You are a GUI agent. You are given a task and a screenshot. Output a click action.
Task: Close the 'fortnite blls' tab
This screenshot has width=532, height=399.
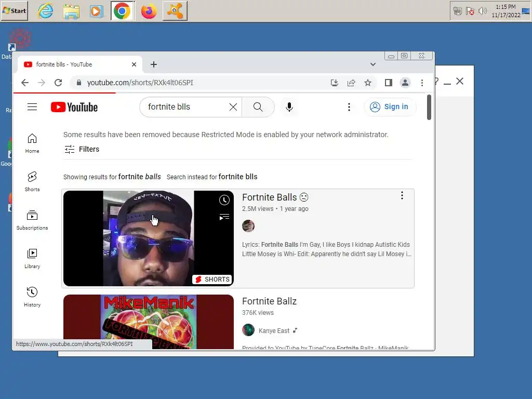click(134, 64)
